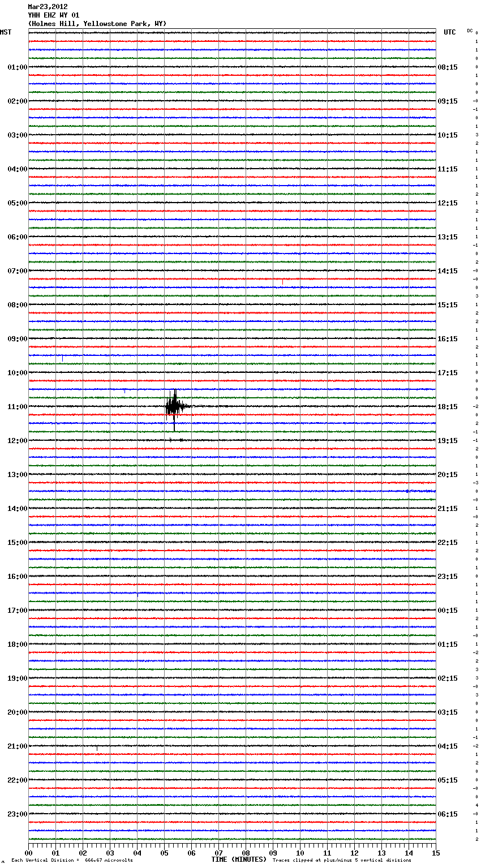Click the 13:15 UTC time label
Screen dimensions: 481x868
point(448,237)
